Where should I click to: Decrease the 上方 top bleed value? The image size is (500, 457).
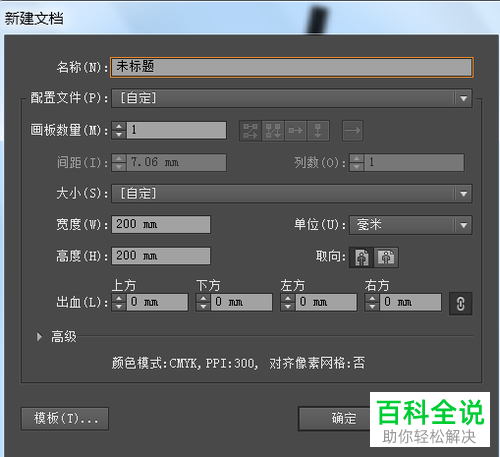coord(119,307)
